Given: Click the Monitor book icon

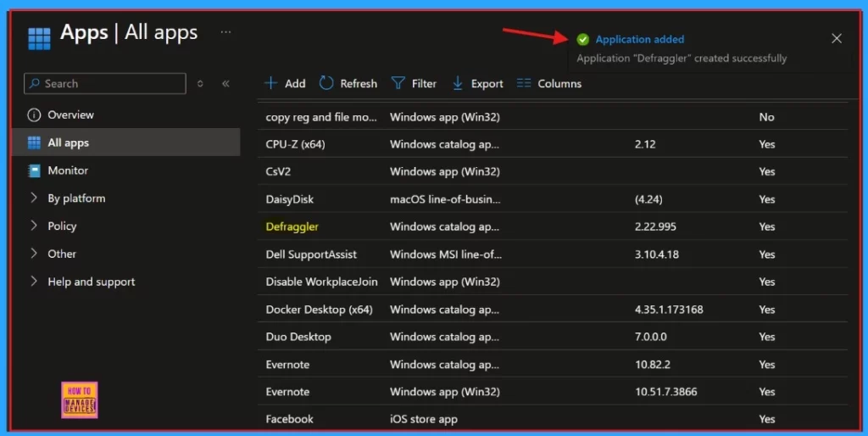Looking at the screenshot, I should 34,170.
